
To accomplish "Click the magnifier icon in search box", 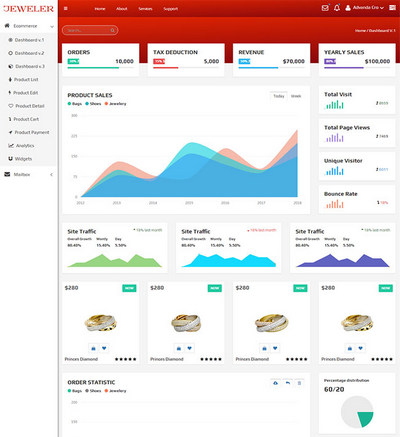I will (x=113, y=30).
